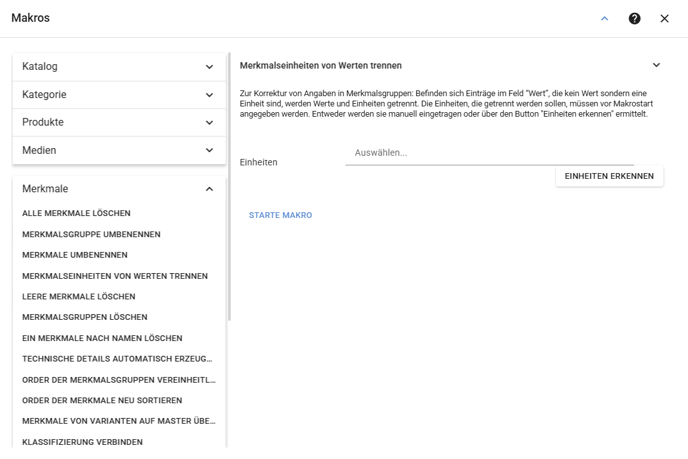This screenshot has width=688, height=459.
Task: Collapse the Merkmale section
Action: tap(119, 189)
